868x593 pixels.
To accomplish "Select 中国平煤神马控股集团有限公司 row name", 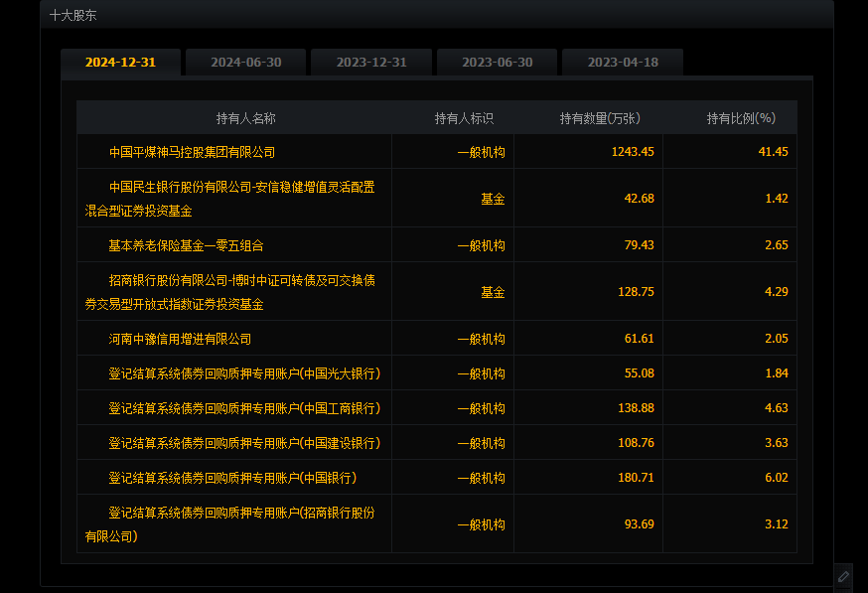I will click(x=192, y=152).
